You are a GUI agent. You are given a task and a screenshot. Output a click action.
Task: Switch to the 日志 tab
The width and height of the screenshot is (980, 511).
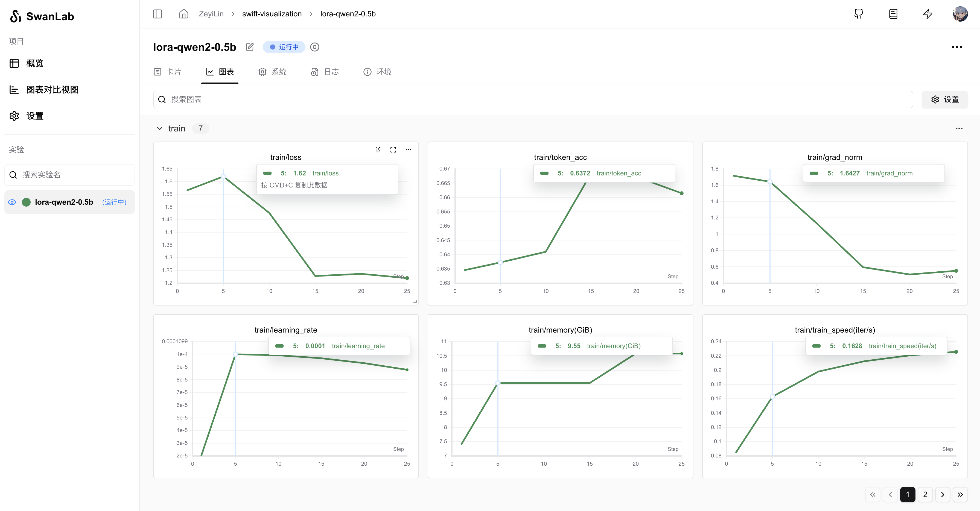tap(325, 72)
